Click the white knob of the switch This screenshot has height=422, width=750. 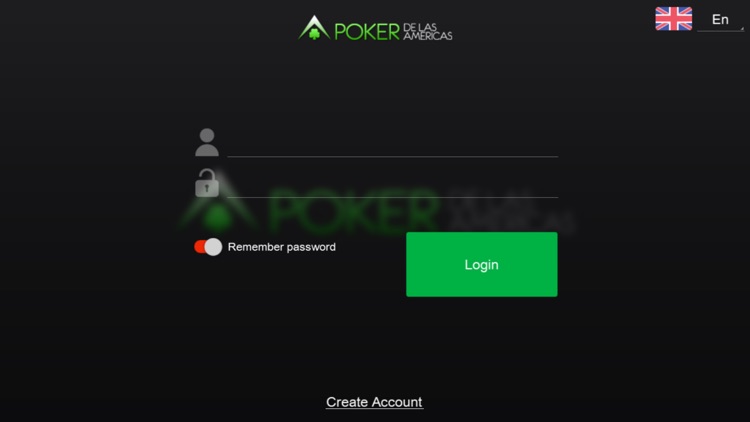pyautogui.click(x=213, y=247)
